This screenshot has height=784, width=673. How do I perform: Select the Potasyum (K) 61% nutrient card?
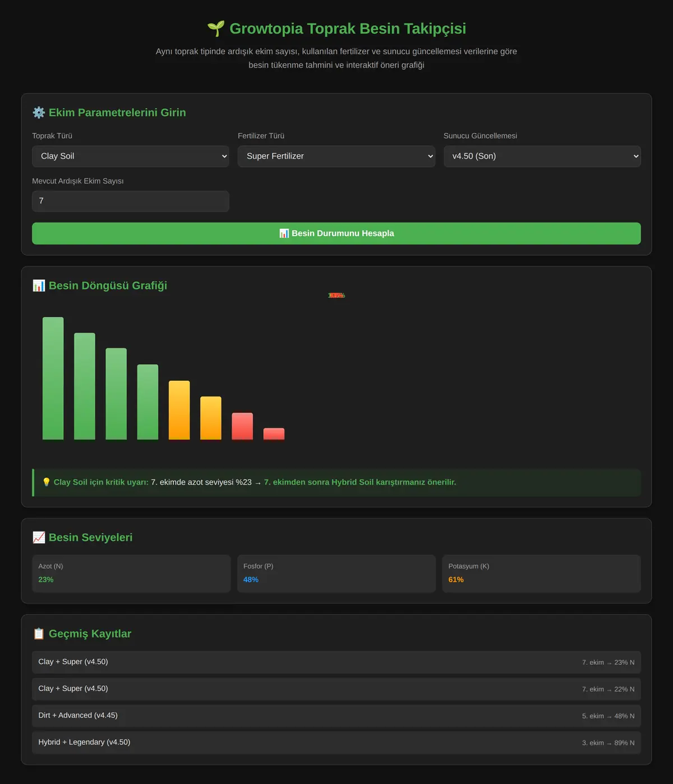tap(542, 574)
